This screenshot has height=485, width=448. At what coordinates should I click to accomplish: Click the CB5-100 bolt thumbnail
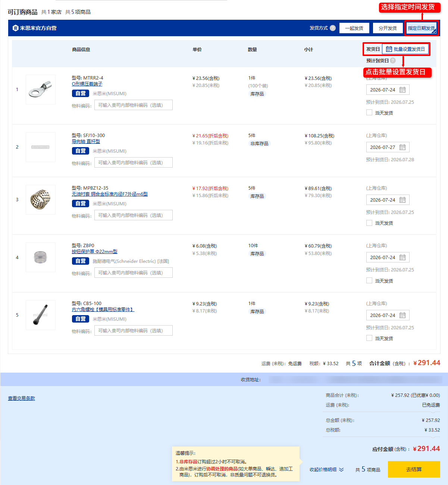(x=41, y=315)
